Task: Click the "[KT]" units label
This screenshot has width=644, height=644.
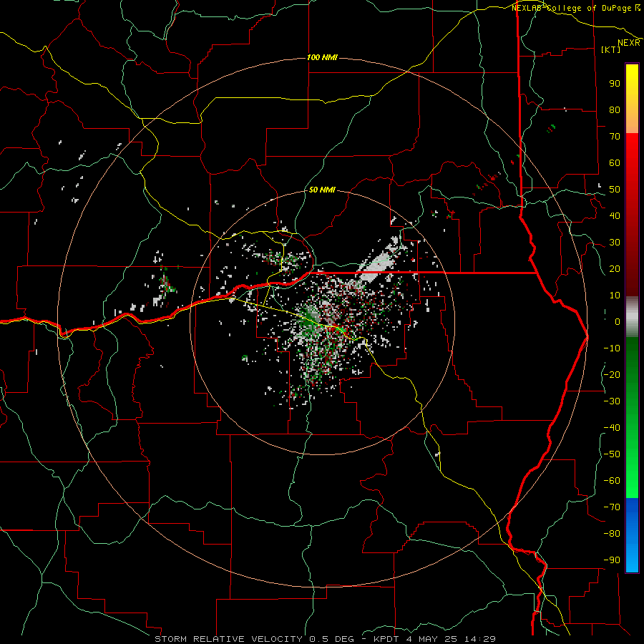Action: click(x=610, y=49)
